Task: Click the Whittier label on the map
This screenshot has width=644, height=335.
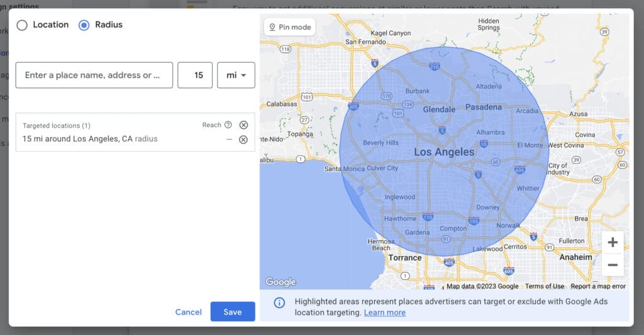Action: coord(528,189)
